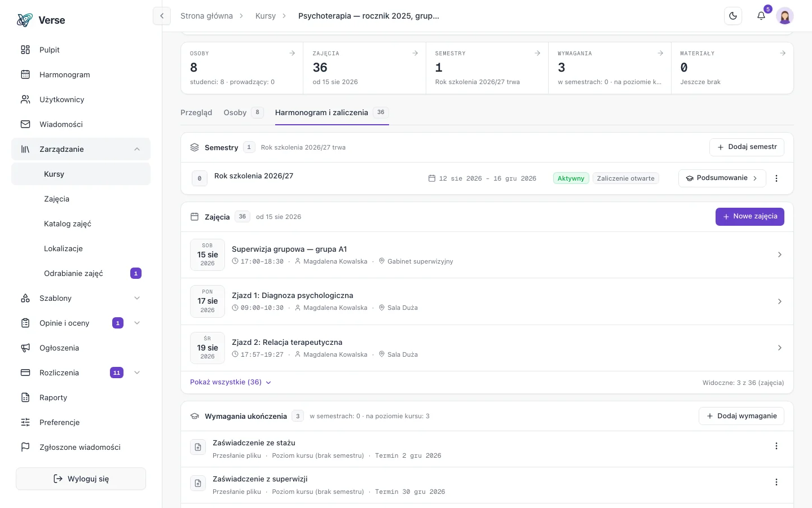Select Zajęcia in the sidebar submenu
Viewport: 812px width, 508px height.
[81, 199]
